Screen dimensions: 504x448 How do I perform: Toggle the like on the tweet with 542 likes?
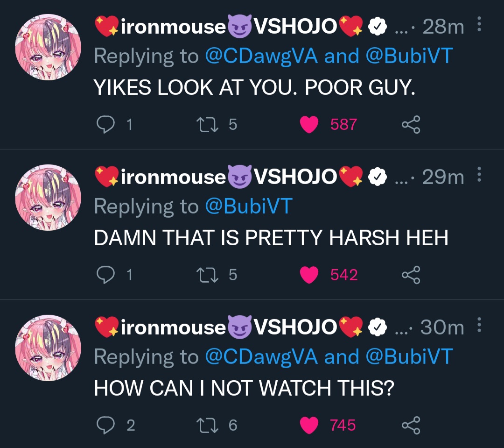click(309, 275)
